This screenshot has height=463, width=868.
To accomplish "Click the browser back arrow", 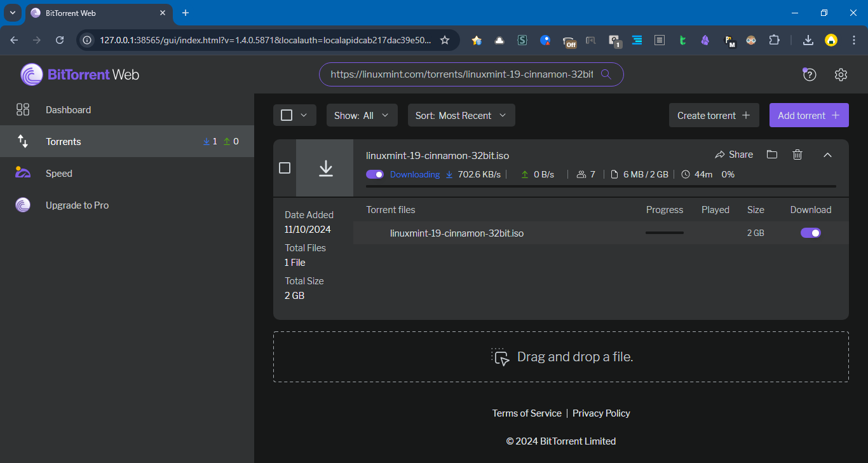I will (14, 40).
